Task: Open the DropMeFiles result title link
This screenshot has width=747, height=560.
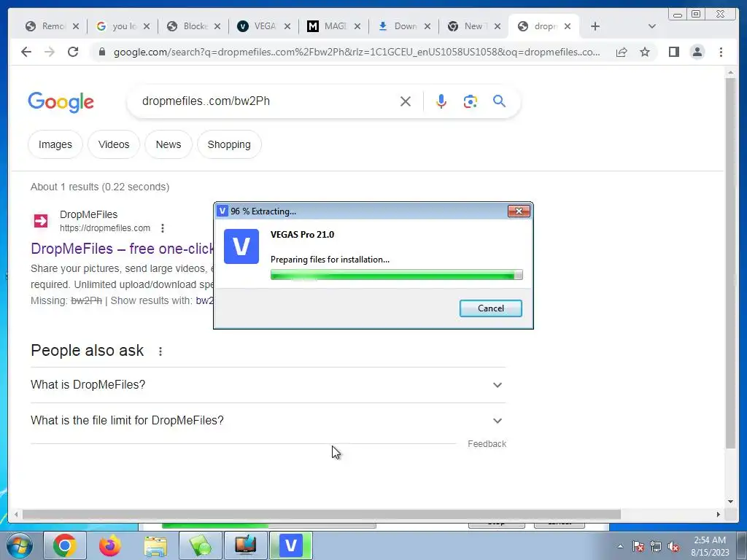Action: pos(123,249)
